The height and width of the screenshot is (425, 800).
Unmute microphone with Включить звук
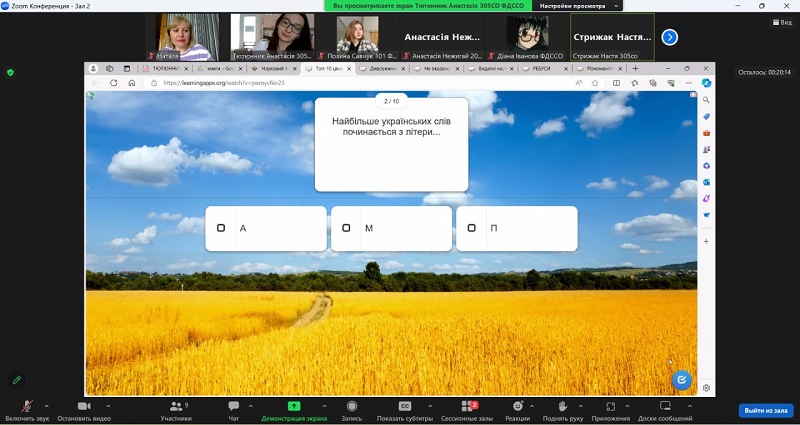(x=26, y=406)
